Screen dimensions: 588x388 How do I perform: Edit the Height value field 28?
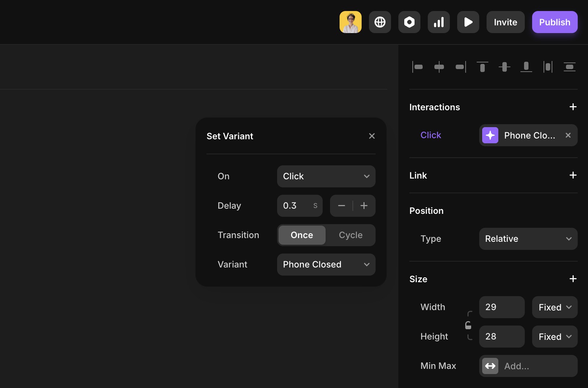coord(502,337)
